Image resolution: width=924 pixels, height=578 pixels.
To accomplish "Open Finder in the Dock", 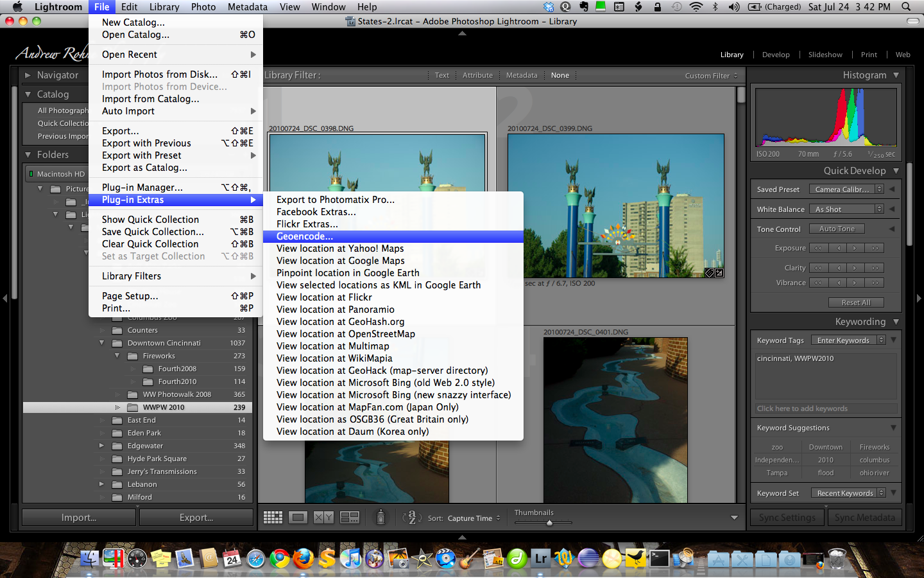I will tap(90, 558).
